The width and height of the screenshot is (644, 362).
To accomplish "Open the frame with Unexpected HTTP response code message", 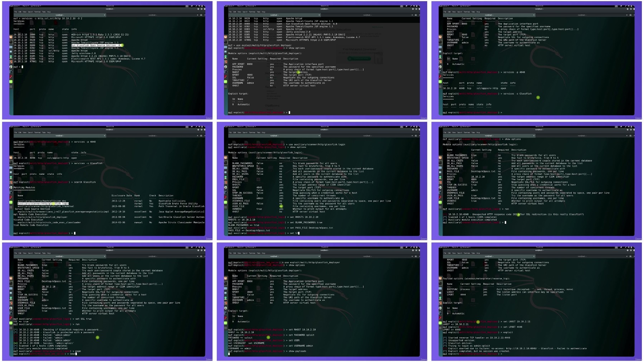I will coord(537,181).
